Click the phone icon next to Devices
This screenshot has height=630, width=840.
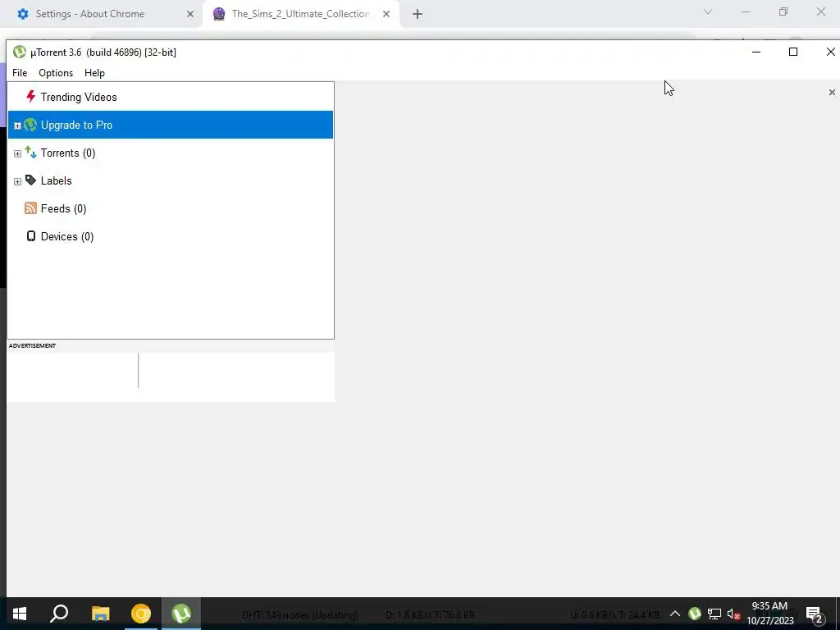(31, 236)
